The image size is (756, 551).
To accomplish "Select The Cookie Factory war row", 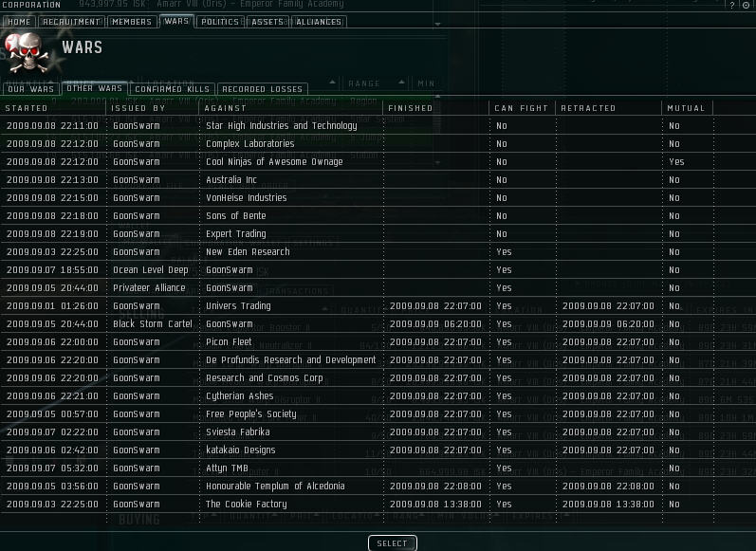I will click(378, 505).
